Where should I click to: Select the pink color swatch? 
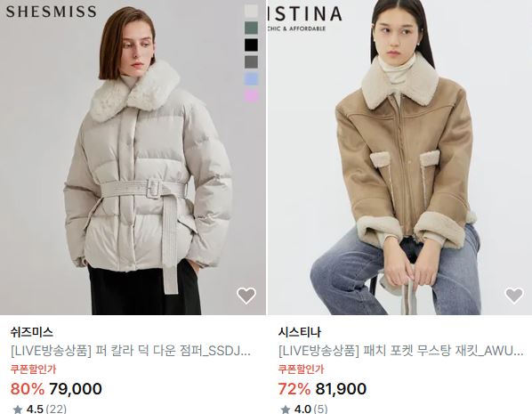(251, 96)
